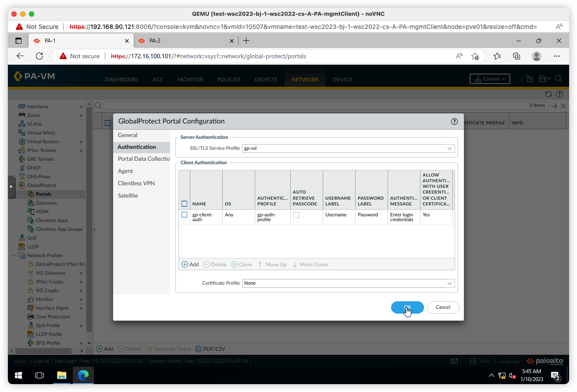The height and width of the screenshot is (392, 577).
Task: Click the Logout link
Action: click(41, 361)
